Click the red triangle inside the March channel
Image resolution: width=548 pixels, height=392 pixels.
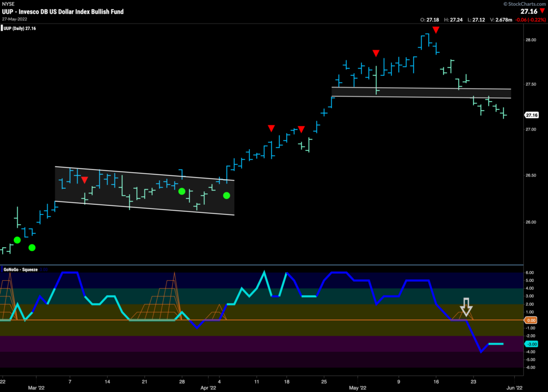click(85, 180)
